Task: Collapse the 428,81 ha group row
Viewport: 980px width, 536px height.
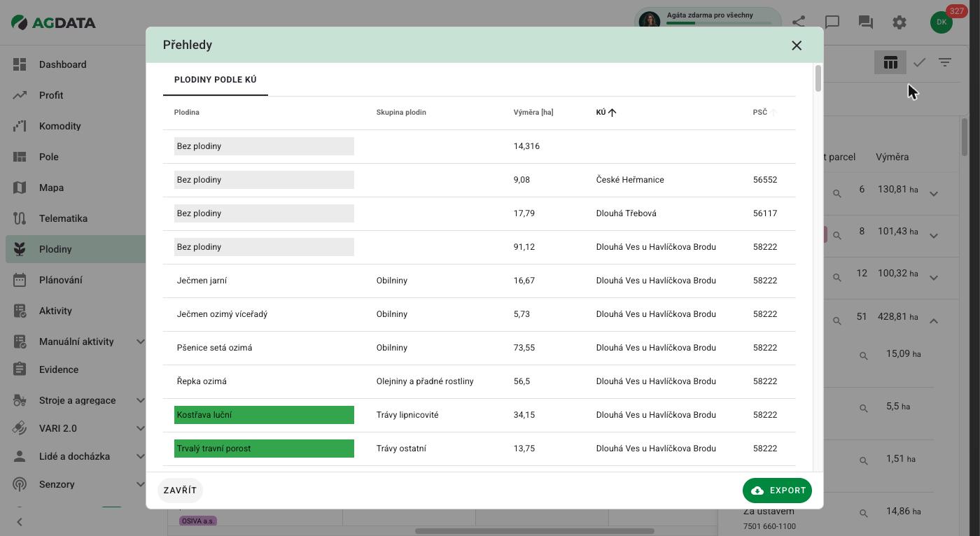Action: click(x=934, y=320)
